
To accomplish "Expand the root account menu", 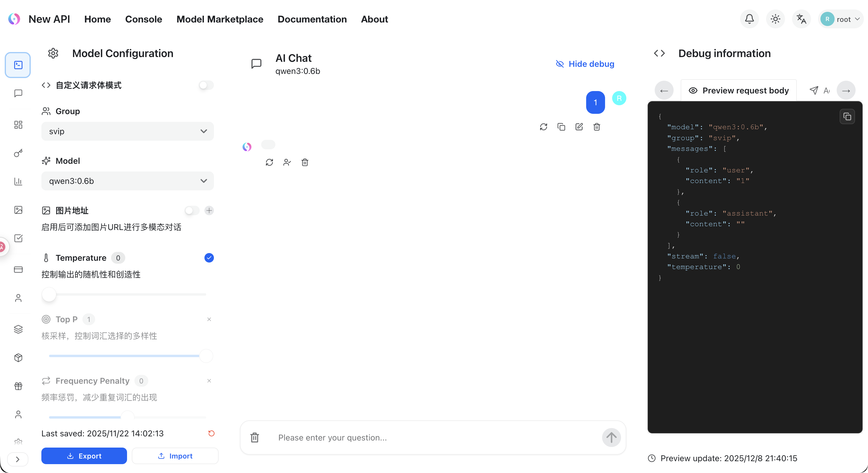I will [x=841, y=19].
